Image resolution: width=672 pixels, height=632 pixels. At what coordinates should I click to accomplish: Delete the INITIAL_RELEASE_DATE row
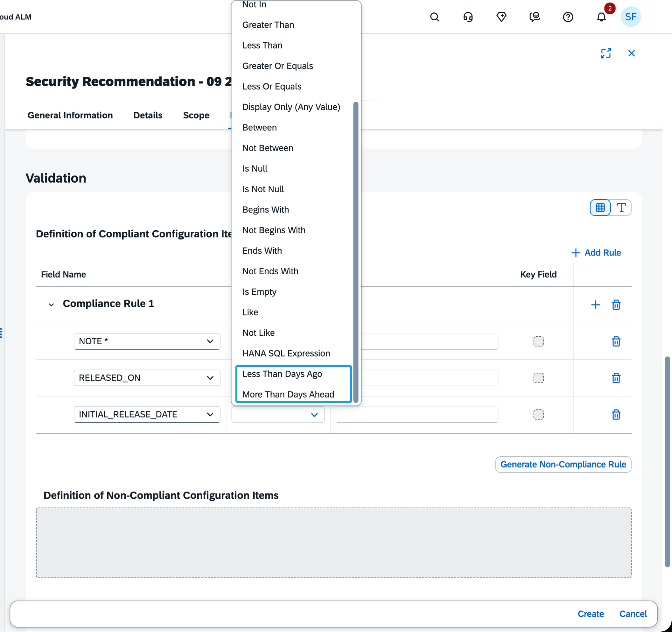pyautogui.click(x=616, y=414)
